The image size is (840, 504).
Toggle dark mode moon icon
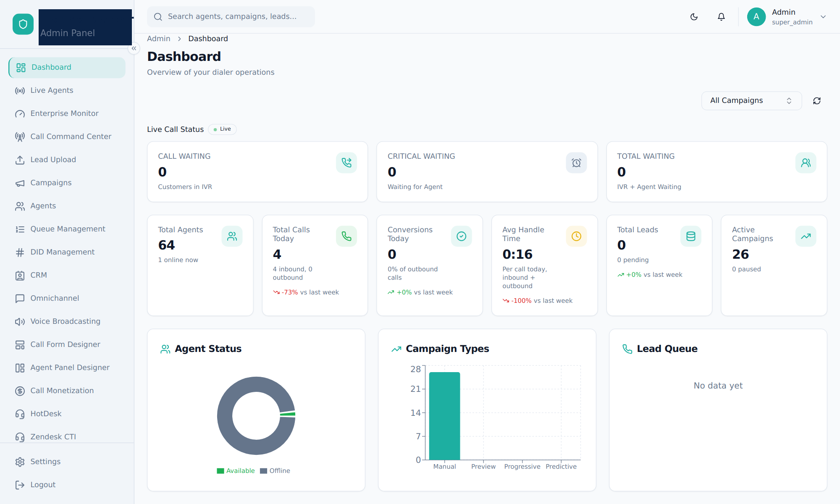(694, 17)
